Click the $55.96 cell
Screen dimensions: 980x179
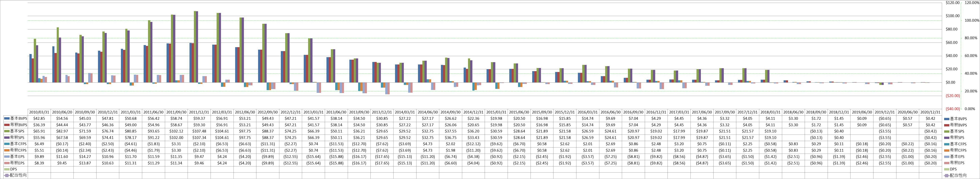pos(39,137)
